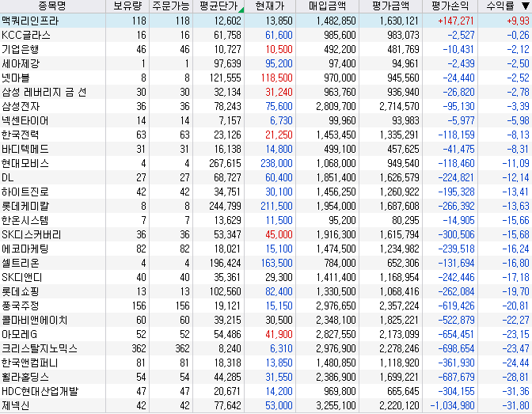Sort by 보유량 column header
The image size is (532, 414).
pyautogui.click(x=127, y=6)
